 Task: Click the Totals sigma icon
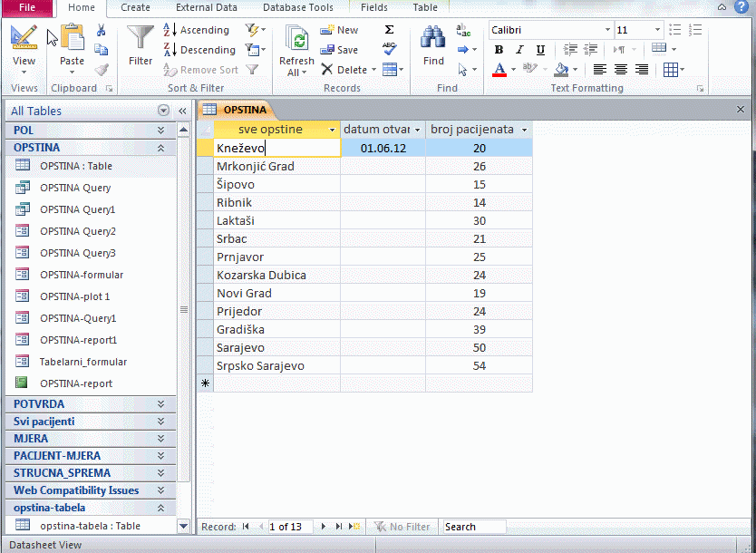[389, 30]
